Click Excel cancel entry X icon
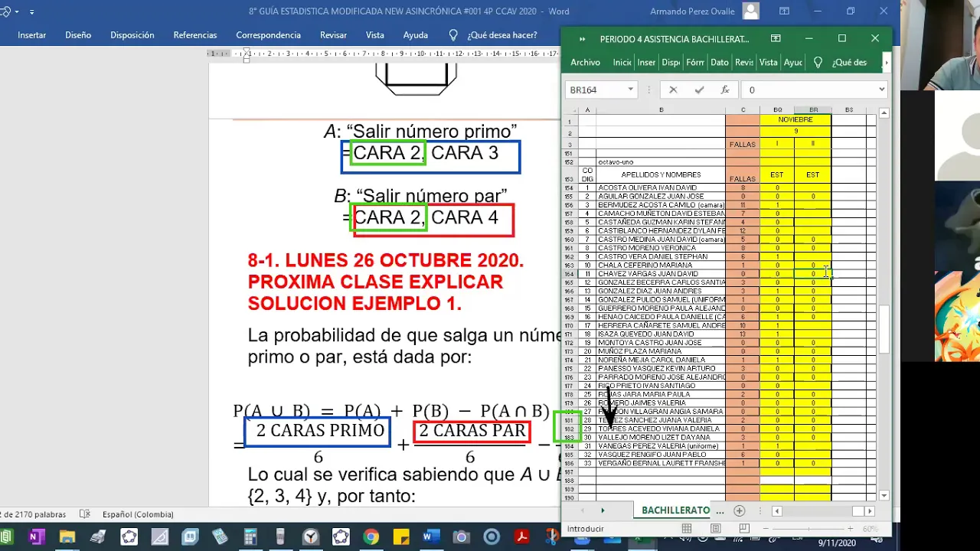Image resolution: width=980 pixels, height=551 pixels. pos(673,90)
